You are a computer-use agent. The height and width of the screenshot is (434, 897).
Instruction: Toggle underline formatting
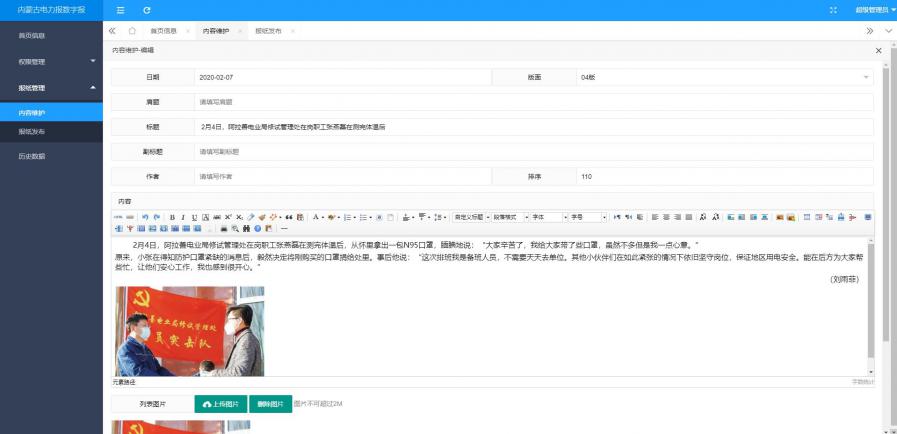tap(195, 217)
